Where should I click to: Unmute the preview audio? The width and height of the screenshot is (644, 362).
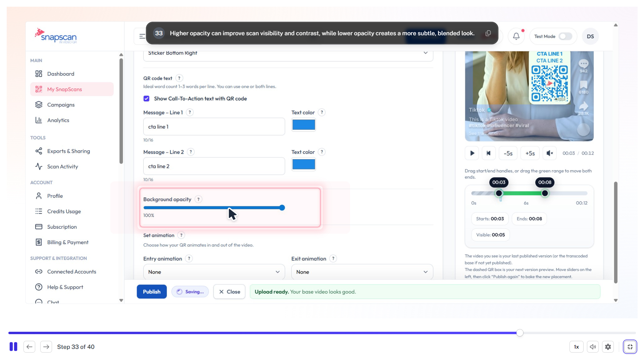[x=549, y=153]
